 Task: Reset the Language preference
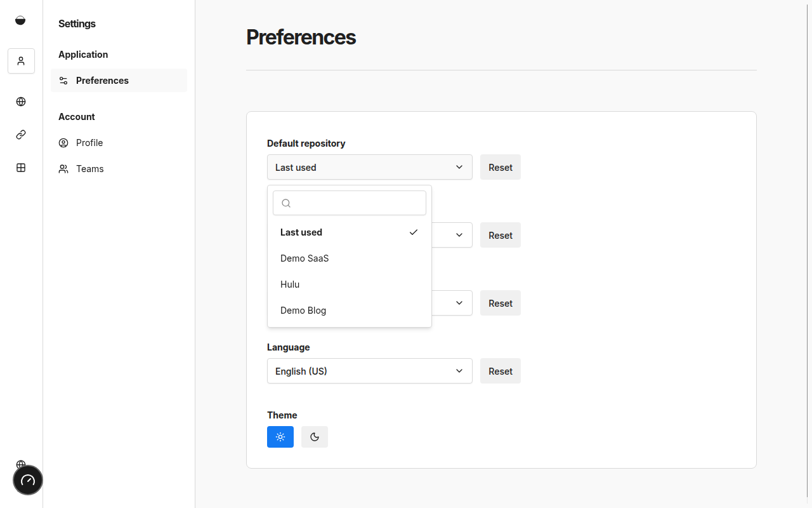[x=500, y=371]
